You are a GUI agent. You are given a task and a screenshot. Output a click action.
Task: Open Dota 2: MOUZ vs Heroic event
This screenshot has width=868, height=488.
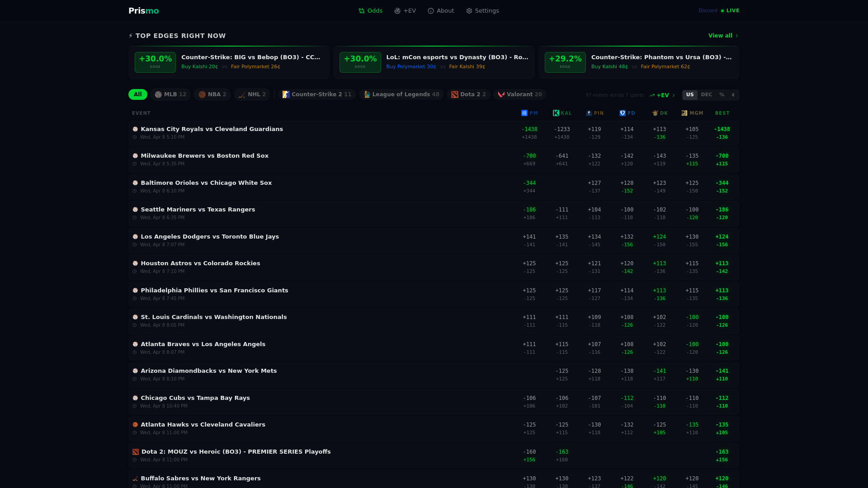434,455
